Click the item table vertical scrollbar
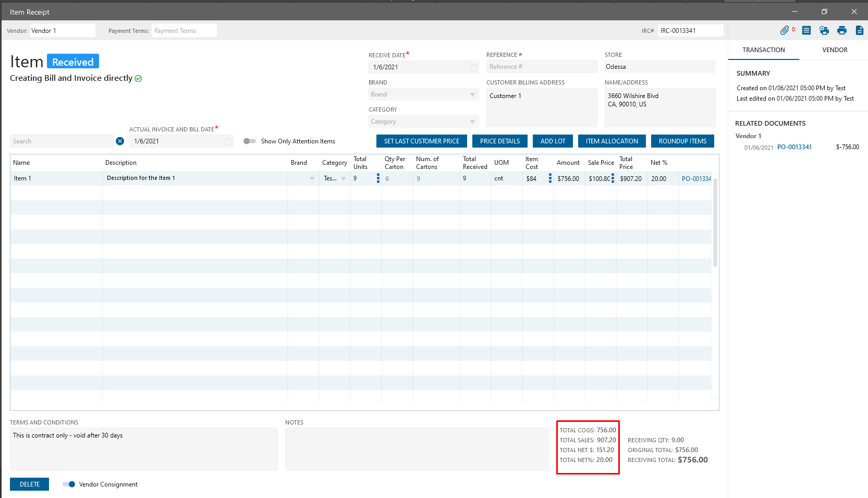The height and width of the screenshot is (498, 868). tap(715, 222)
